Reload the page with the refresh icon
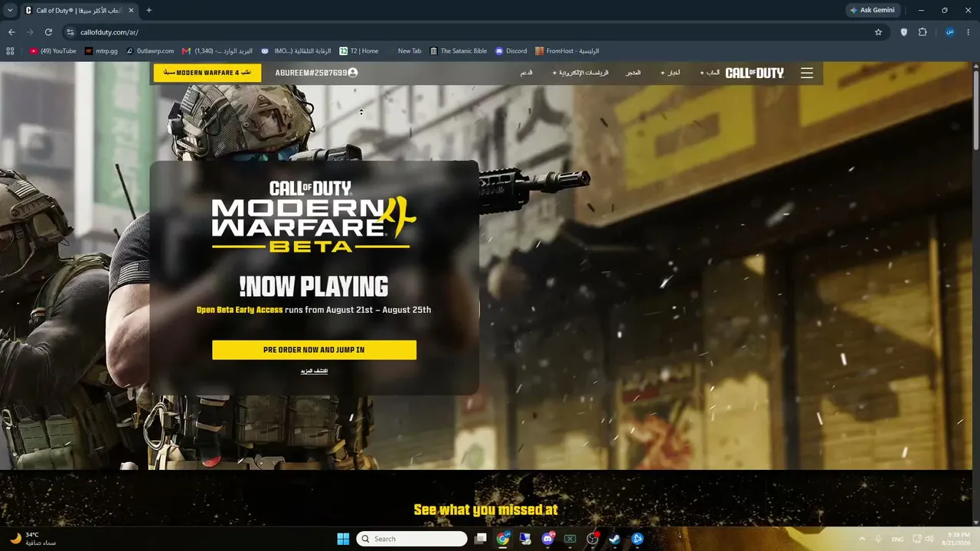This screenshot has height=551, width=980. click(x=48, y=32)
